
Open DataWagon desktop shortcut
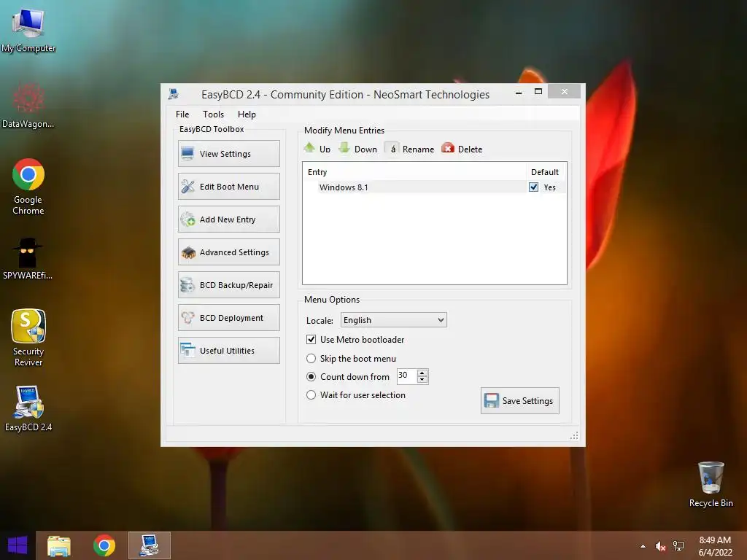(28, 105)
